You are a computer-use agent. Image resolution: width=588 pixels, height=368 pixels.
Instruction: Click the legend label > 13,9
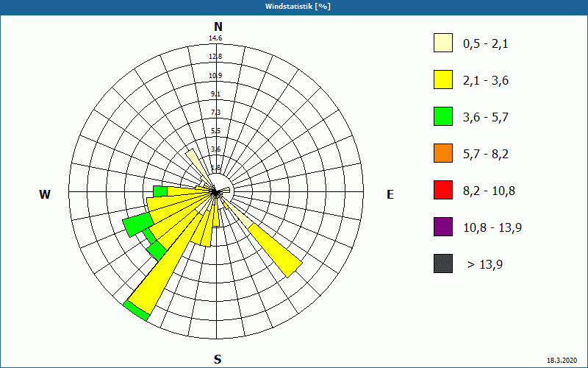485,265
